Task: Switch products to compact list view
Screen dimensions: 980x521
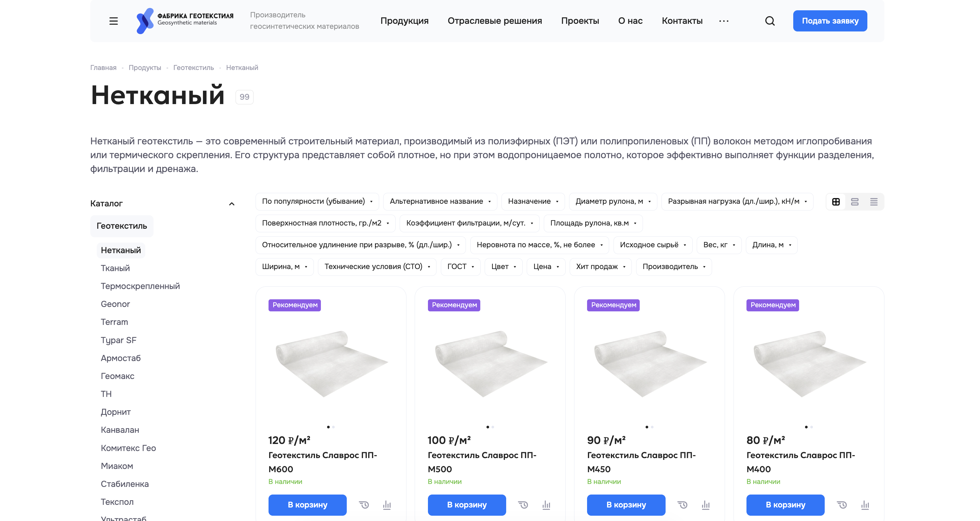Action: click(874, 202)
